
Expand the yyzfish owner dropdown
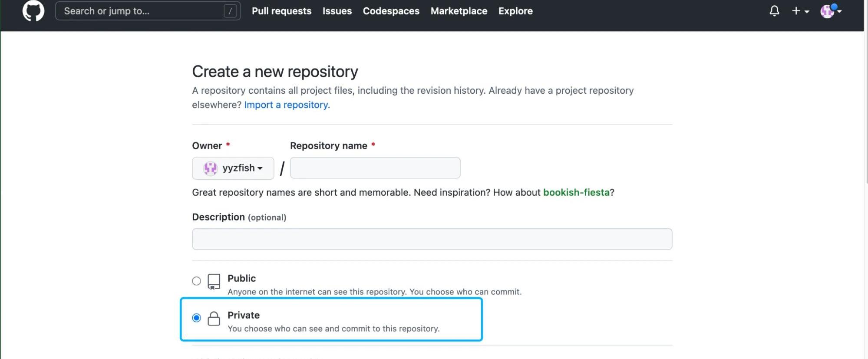pos(233,168)
